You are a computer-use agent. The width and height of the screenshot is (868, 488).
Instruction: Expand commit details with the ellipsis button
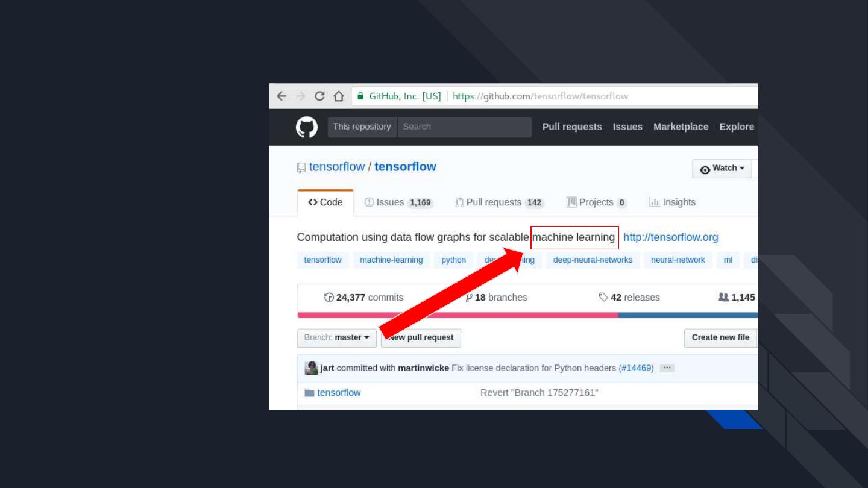click(667, 368)
